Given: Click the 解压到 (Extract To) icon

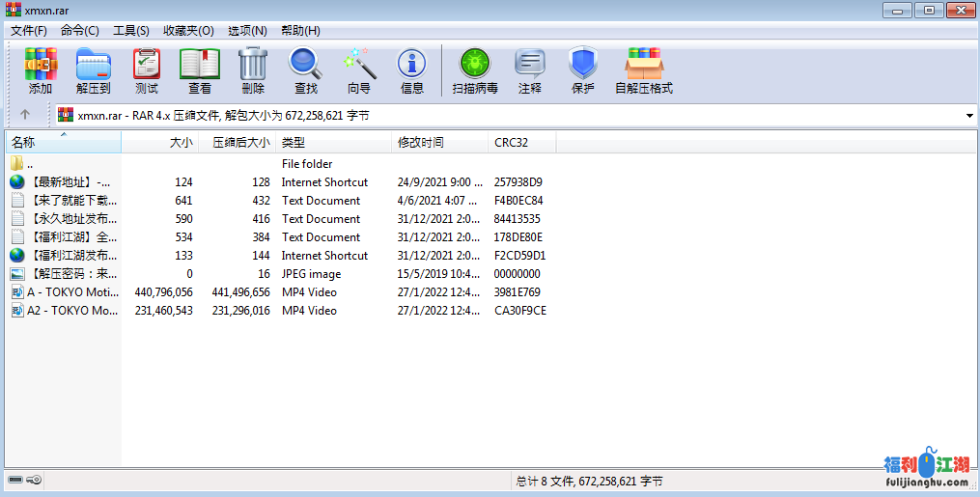Looking at the screenshot, I should pos(94,65).
